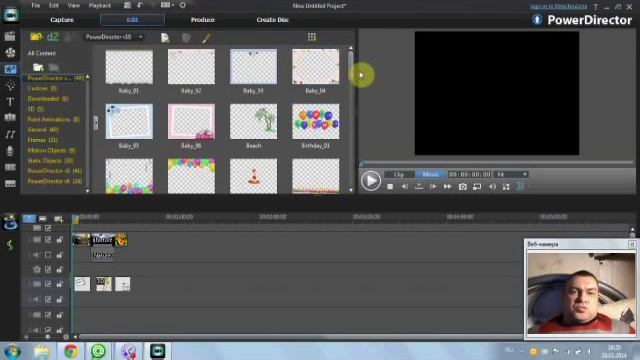Click the green dZ DirectorZone icon

53,37
